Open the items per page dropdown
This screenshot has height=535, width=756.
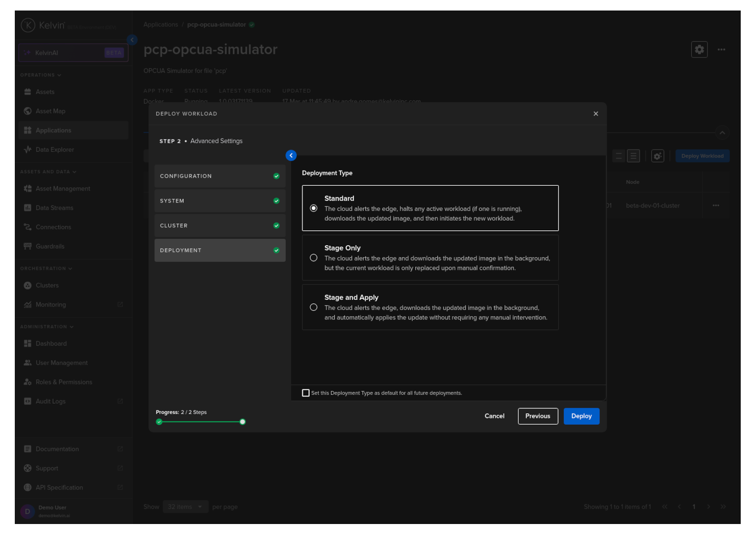pos(185,507)
